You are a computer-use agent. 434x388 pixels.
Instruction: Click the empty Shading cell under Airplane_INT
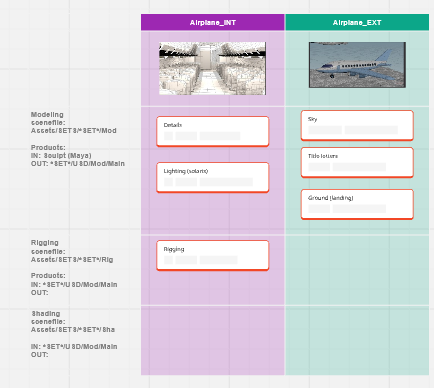(213, 341)
